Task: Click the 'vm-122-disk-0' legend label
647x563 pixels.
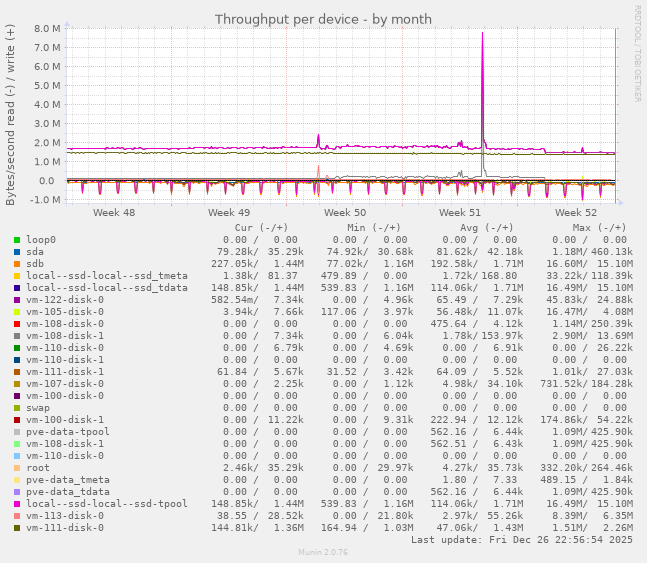Action: point(65,300)
